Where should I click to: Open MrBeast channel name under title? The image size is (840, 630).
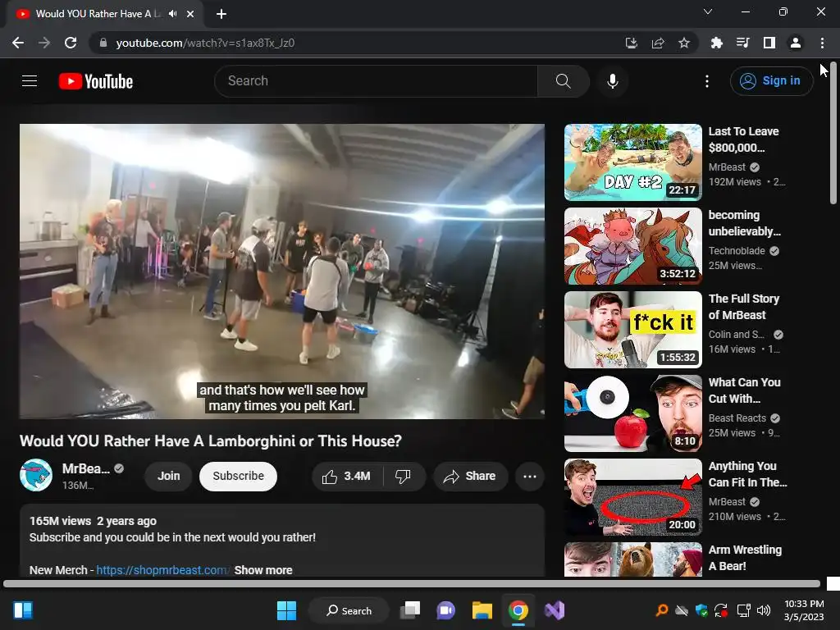pos(85,468)
